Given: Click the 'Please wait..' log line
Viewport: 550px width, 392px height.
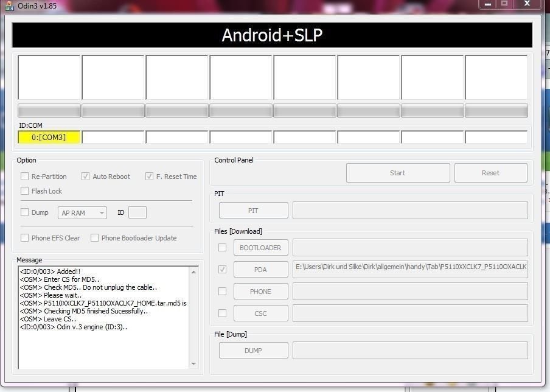Looking at the screenshot, I should click(50, 295).
